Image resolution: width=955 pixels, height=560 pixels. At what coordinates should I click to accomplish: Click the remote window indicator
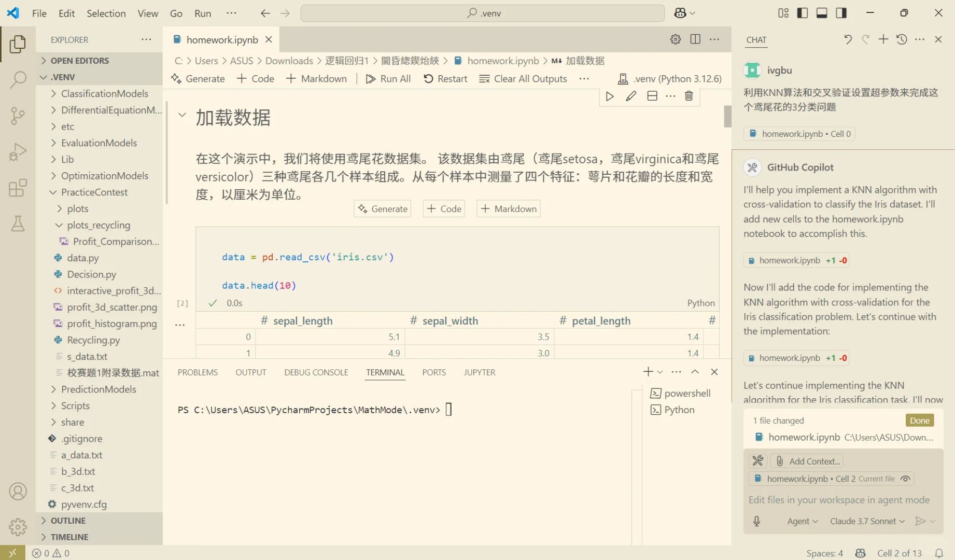(x=12, y=553)
